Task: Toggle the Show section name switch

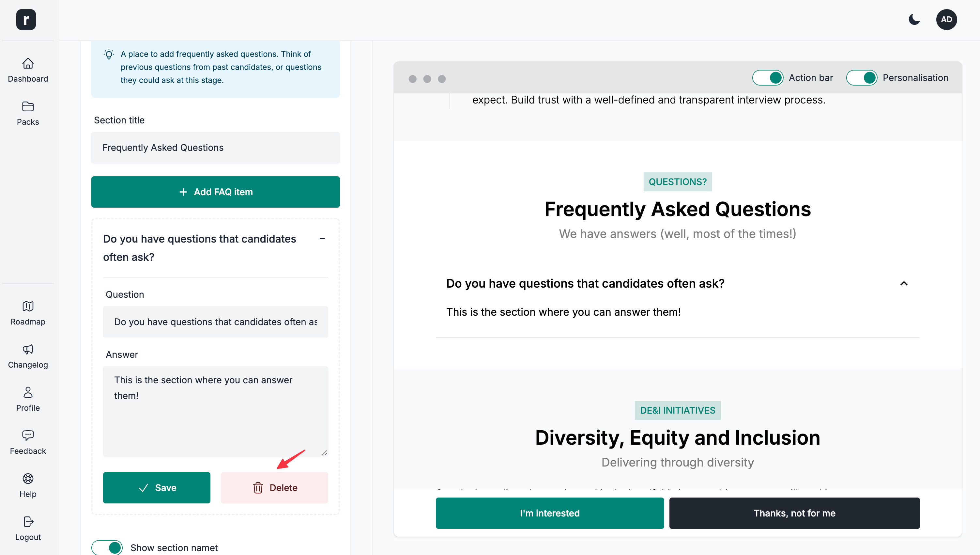Action: pyautogui.click(x=107, y=547)
